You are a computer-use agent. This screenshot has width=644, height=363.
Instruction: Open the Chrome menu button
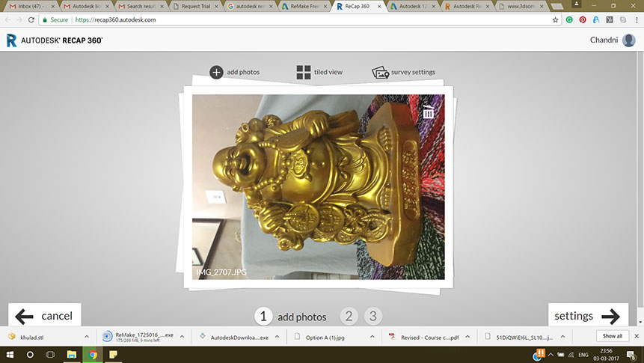click(637, 19)
